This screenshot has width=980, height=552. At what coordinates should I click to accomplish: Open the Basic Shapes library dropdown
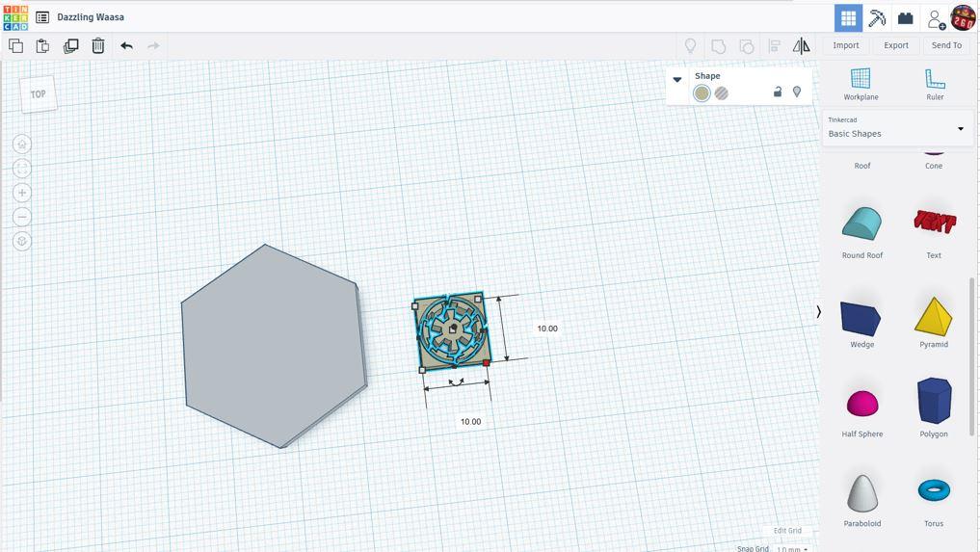coord(896,128)
